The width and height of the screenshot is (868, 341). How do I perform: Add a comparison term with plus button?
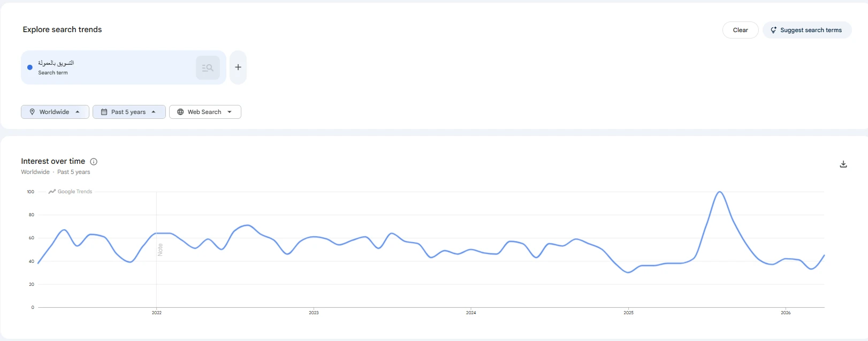pos(238,67)
